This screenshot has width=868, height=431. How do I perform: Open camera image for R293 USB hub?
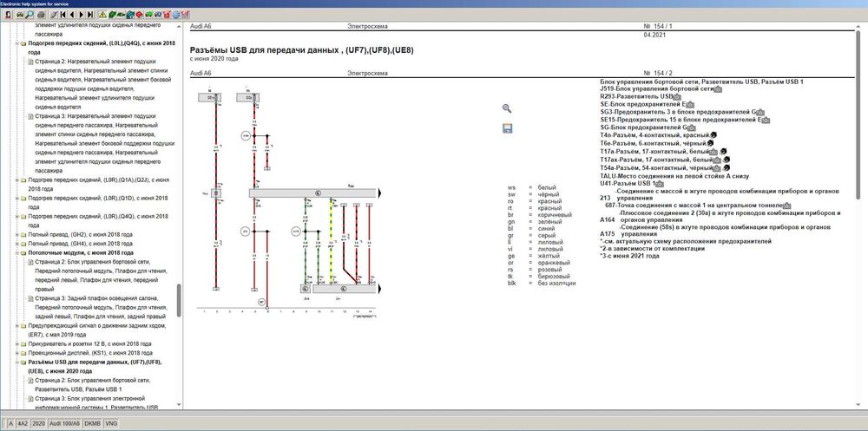pos(677,96)
